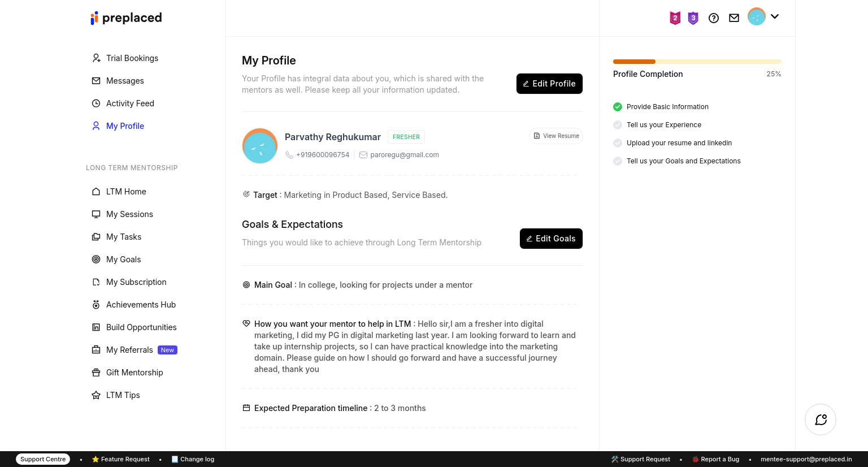This screenshot has width=868, height=467.
Task: Expand the account menu chevron
Action: [775, 17]
